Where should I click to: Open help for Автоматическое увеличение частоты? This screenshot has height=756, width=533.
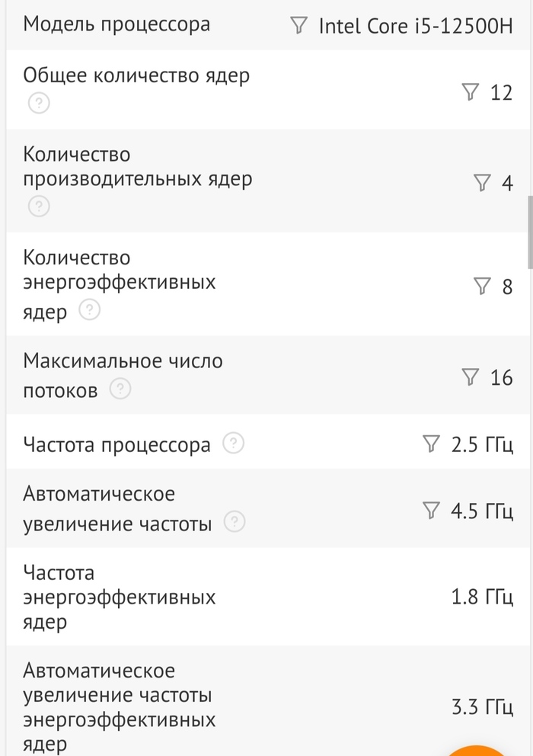[235, 523]
